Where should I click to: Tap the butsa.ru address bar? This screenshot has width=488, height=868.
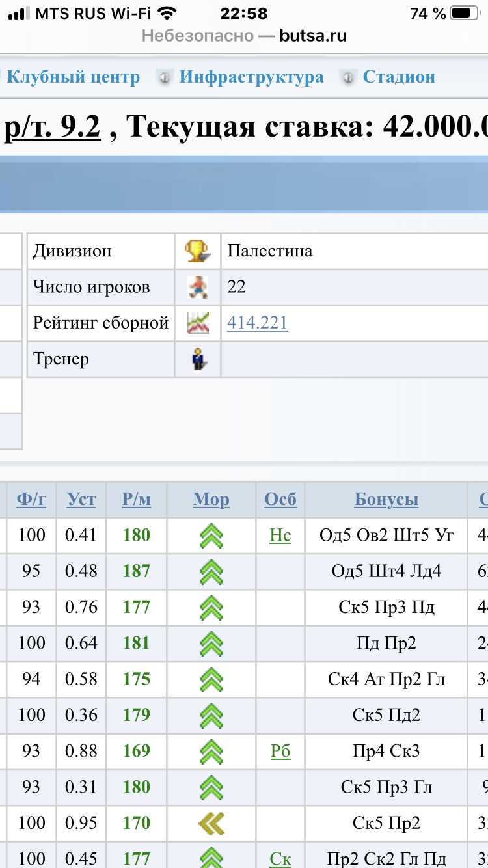click(x=244, y=36)
